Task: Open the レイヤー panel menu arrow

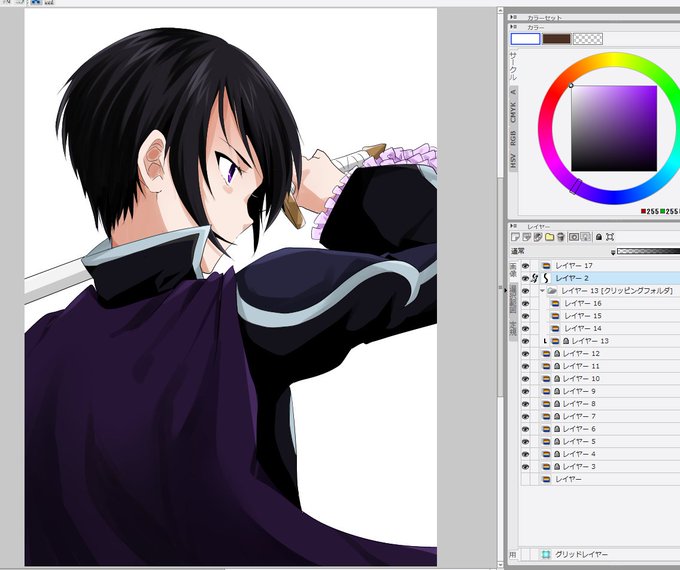Action: click(x=513, y=226)
